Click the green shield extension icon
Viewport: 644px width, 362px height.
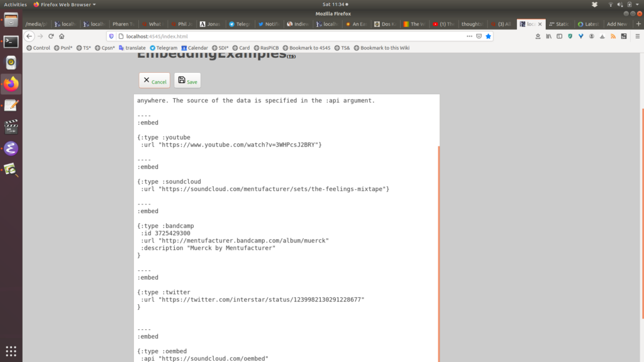pos(570,36)
